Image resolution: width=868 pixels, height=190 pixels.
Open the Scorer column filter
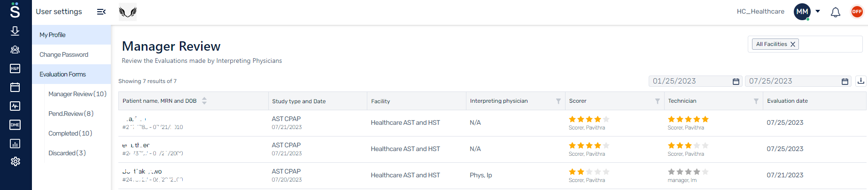coord(658,101)
